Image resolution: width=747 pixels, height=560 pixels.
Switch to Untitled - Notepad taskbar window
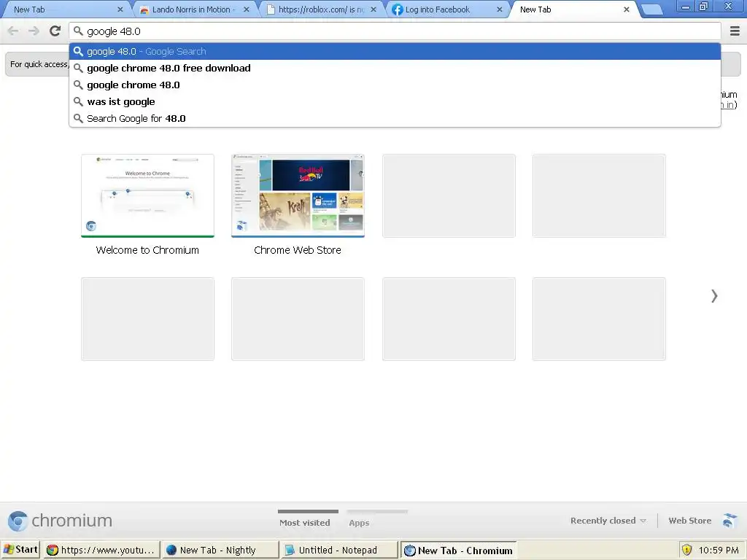(338, 550)
